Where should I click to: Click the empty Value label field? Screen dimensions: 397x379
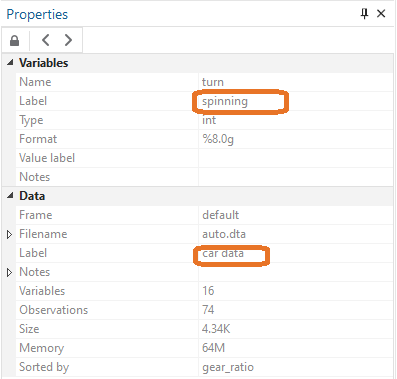[296, 158]
